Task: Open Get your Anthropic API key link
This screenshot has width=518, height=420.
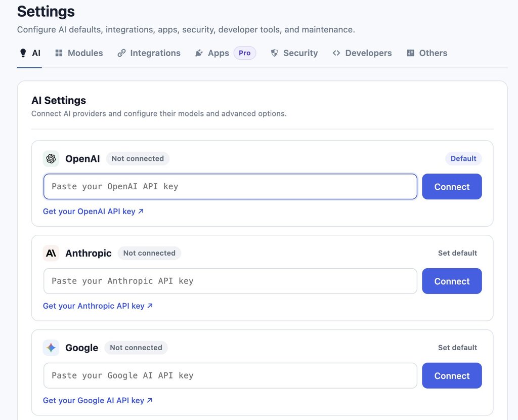Action: pyautogui.click(x=98, y=306)
